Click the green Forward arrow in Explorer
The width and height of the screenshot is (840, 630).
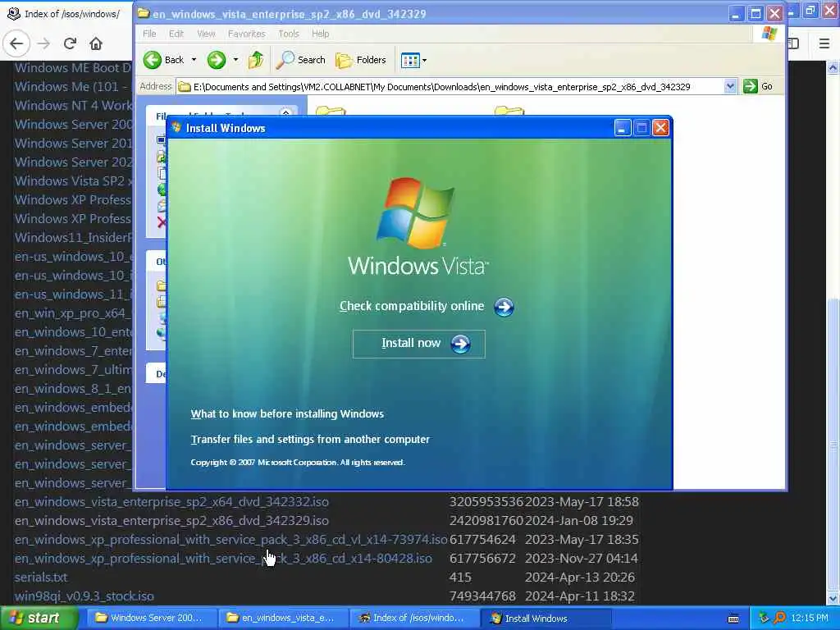pos(217,60)
